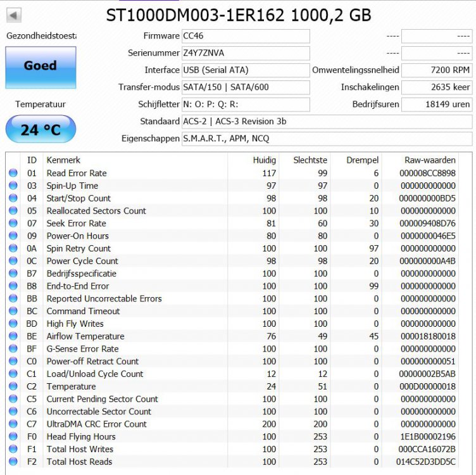Click raw value 000008CC8898
The height and width of the screenshot is (475, 476).
tap(427, 173)
